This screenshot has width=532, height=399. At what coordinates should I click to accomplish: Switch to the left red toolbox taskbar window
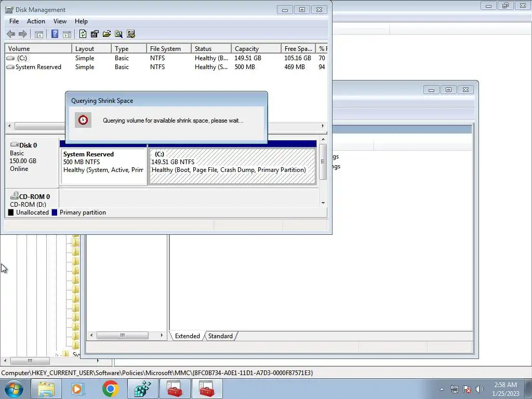point(175,389)
